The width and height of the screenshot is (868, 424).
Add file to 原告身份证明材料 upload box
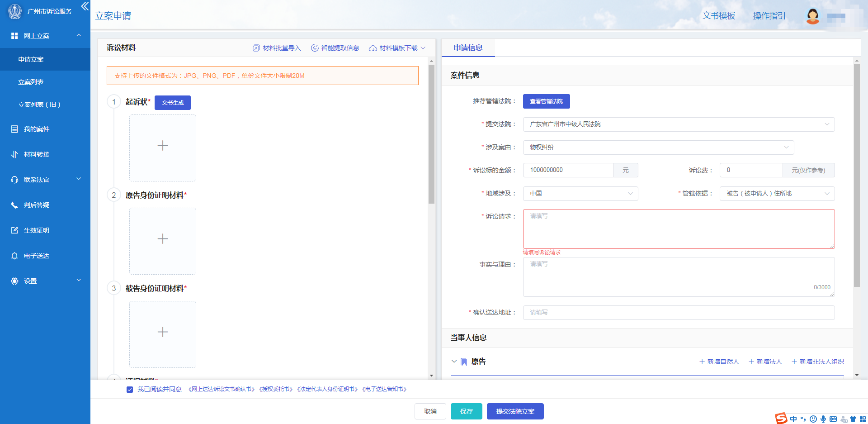(163, 241)
